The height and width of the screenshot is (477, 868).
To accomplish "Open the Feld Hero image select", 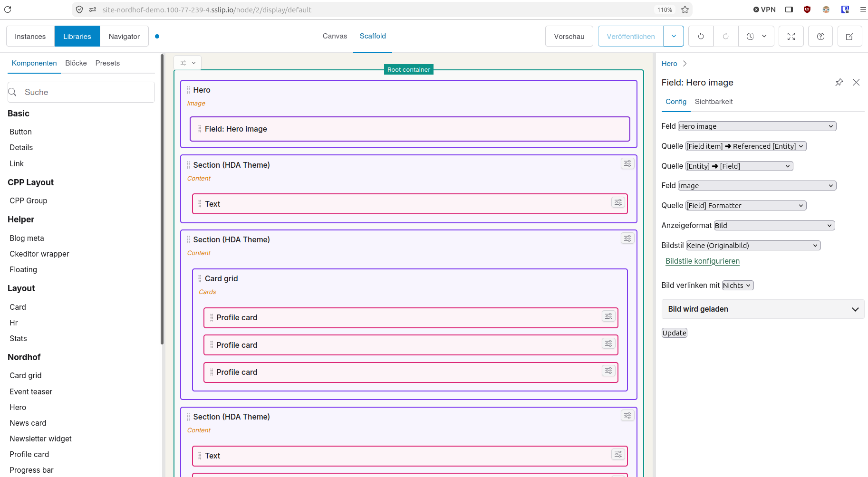I will click(757, 126).
